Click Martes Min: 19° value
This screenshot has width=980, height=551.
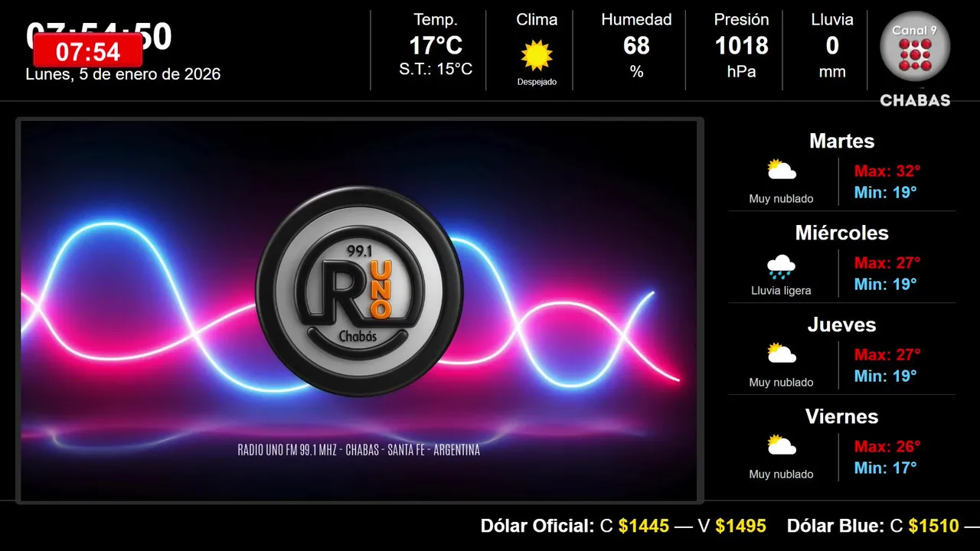885,192
